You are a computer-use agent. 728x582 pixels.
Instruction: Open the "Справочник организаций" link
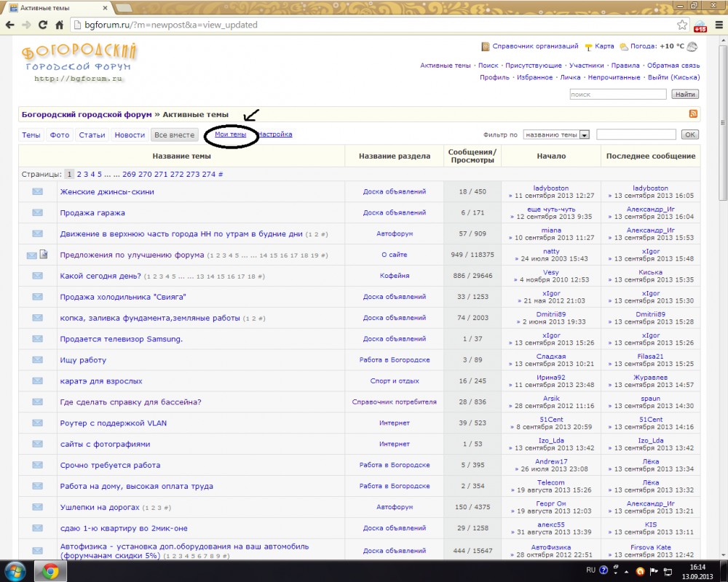535,46
